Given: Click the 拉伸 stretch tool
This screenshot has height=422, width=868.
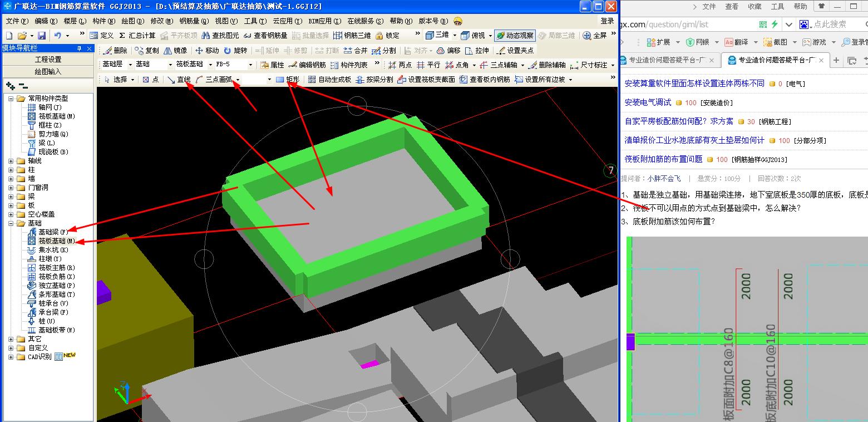Looking at the screenshot, I should [x=477, y=50].
